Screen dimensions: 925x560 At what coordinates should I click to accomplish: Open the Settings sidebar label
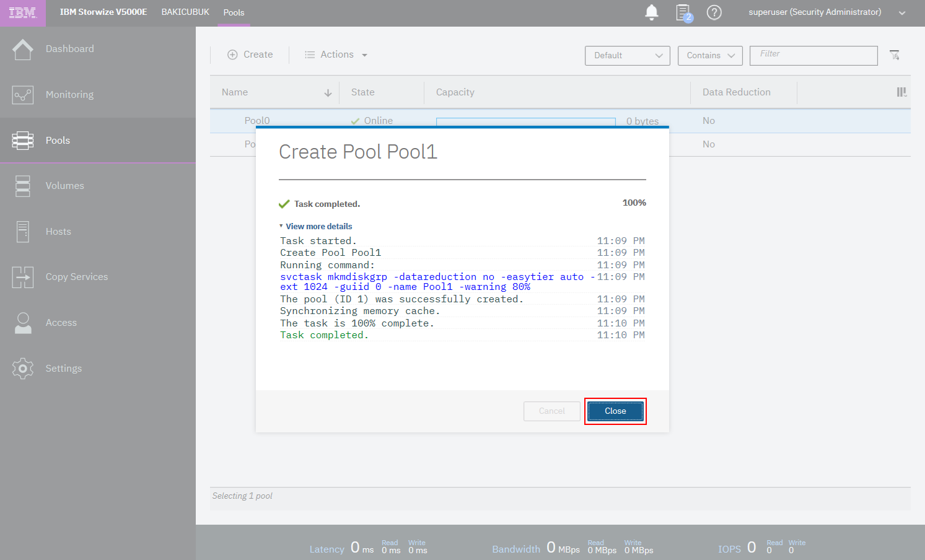(64, 369)
